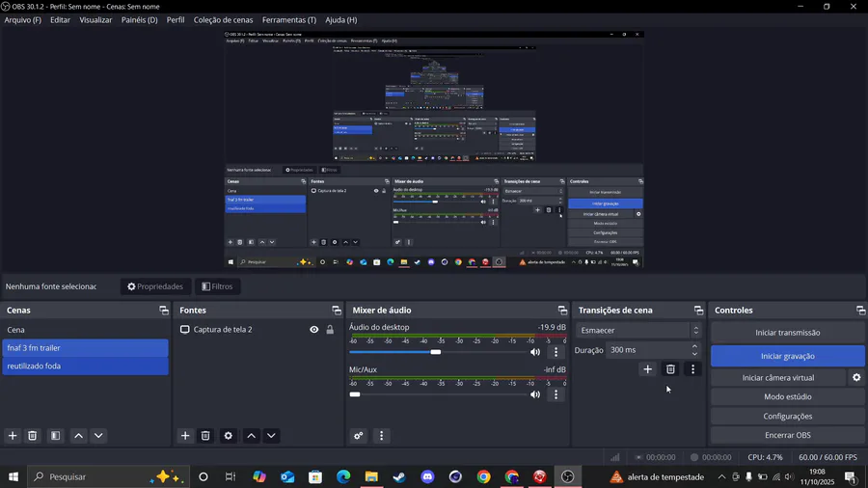868x488 pixels.
Task: Open the Coleção de cenas menu
Action: (223, 20)
